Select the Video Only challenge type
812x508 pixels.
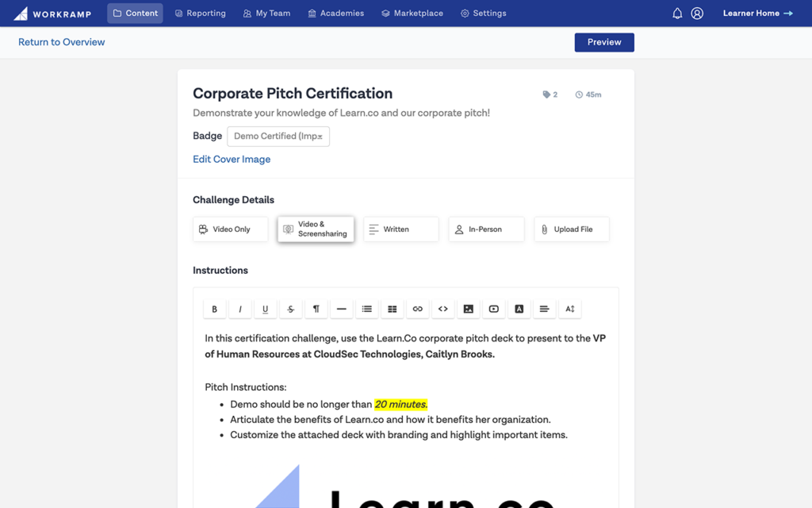tap(231, 229)
